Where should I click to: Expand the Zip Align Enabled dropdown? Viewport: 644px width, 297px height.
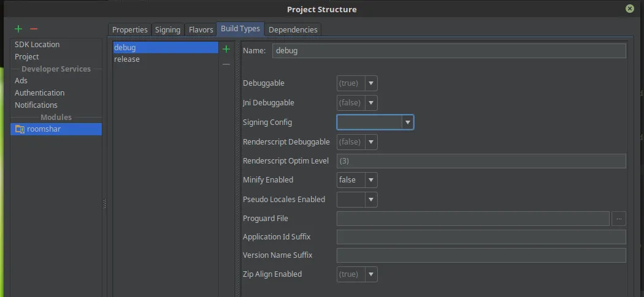[x=371, y=274]
